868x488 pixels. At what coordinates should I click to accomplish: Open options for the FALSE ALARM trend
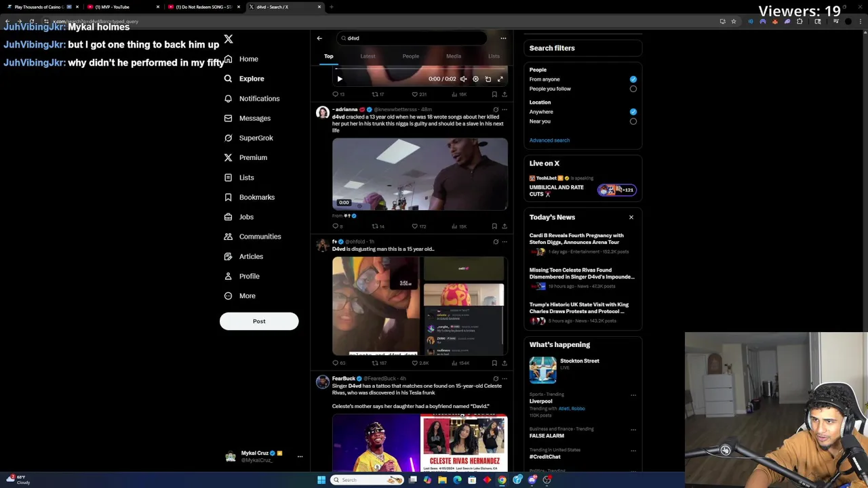tap(633, 430)
